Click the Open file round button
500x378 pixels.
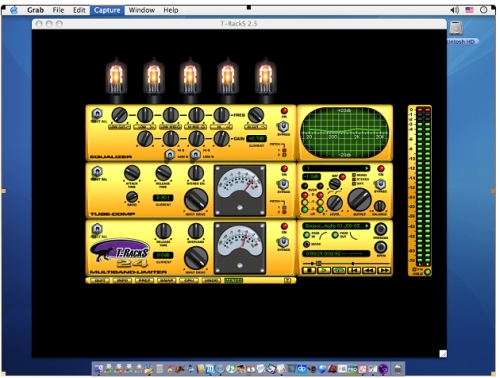(x=381, y=247)
